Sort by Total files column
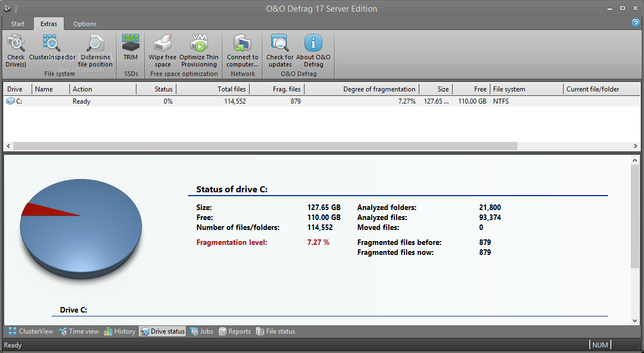Image resolution: width=644 pixels, height=353 pixels. pyautogui.click(x=213, y=89)
